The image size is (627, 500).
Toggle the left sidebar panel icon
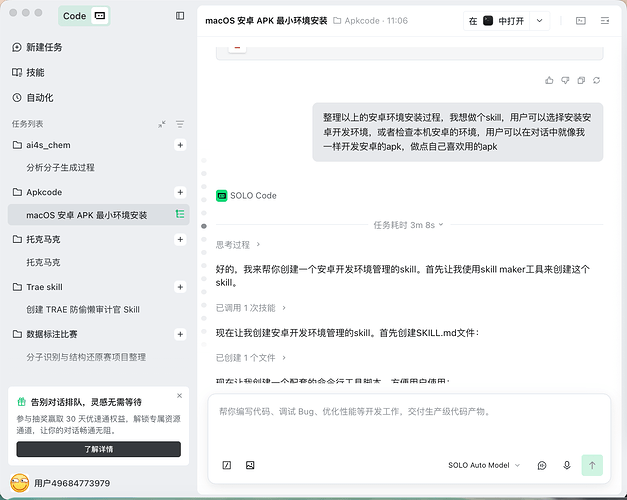pyautogui.click(x=180, y=16)
